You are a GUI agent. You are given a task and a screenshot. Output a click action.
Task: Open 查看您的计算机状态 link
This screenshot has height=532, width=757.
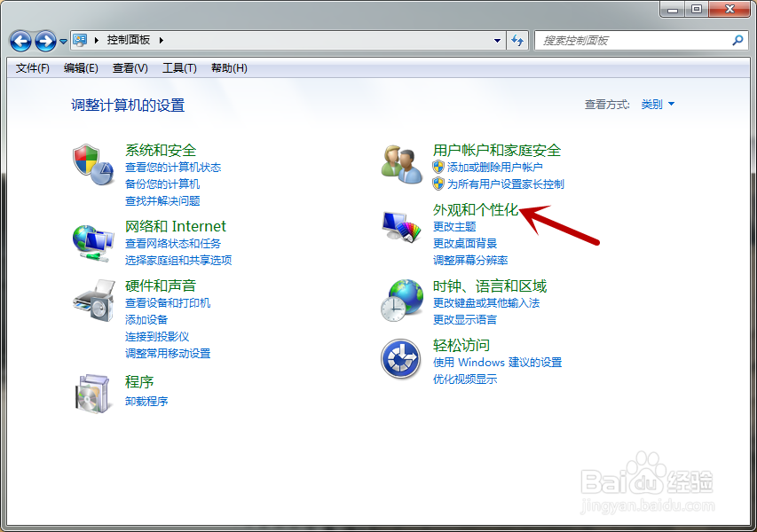click(173, 168)
